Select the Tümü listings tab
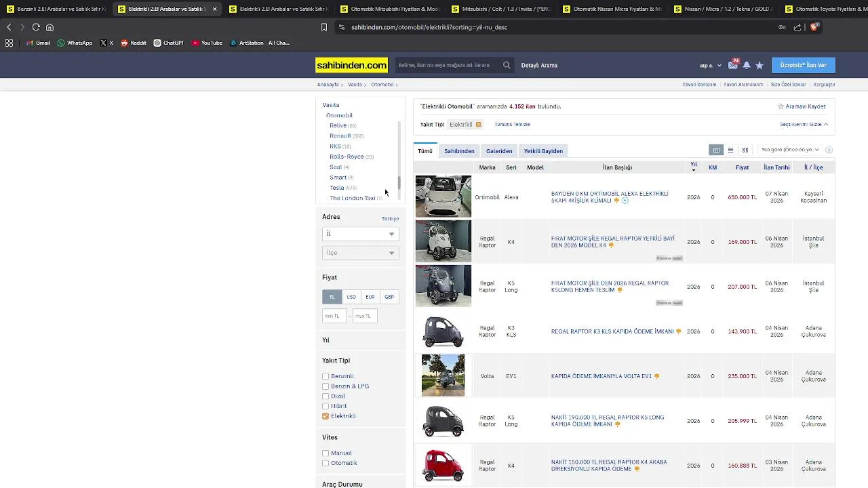Viewport: 868px width, 488px height. tap(425, 151)
